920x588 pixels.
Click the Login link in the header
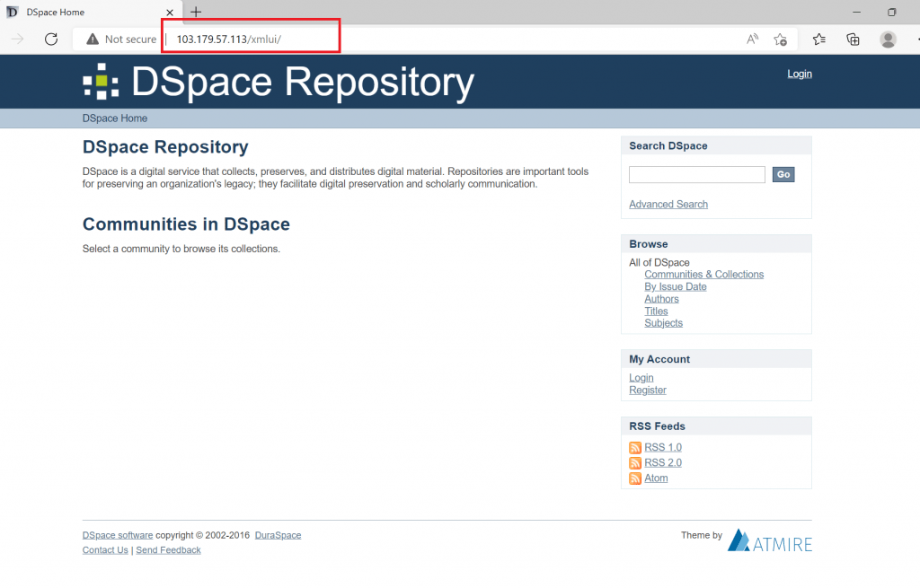[799, 74]
